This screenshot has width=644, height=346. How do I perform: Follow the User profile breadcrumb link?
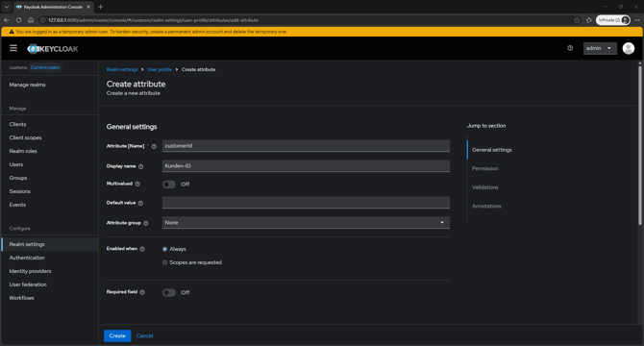click(x=160, y=69)
